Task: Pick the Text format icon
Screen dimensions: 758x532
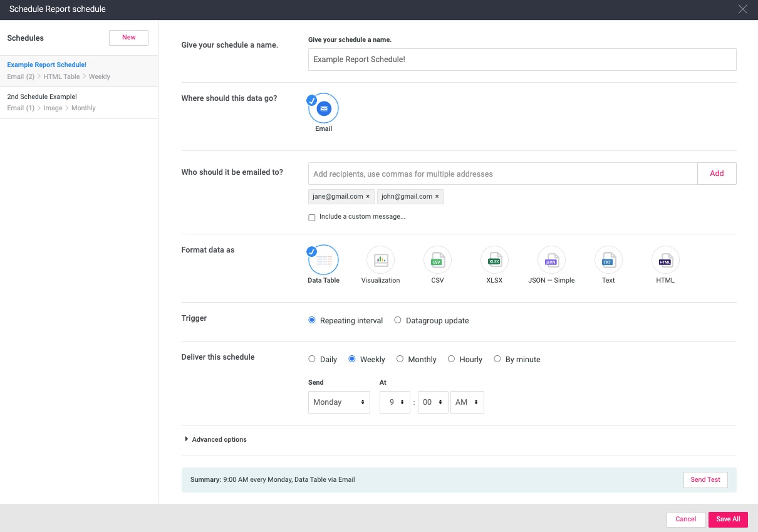Action: pos(608,259)
